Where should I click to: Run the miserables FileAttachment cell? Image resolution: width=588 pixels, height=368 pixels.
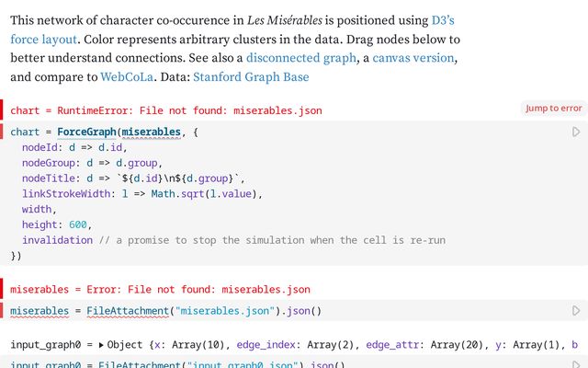click(x=576, y=311)
